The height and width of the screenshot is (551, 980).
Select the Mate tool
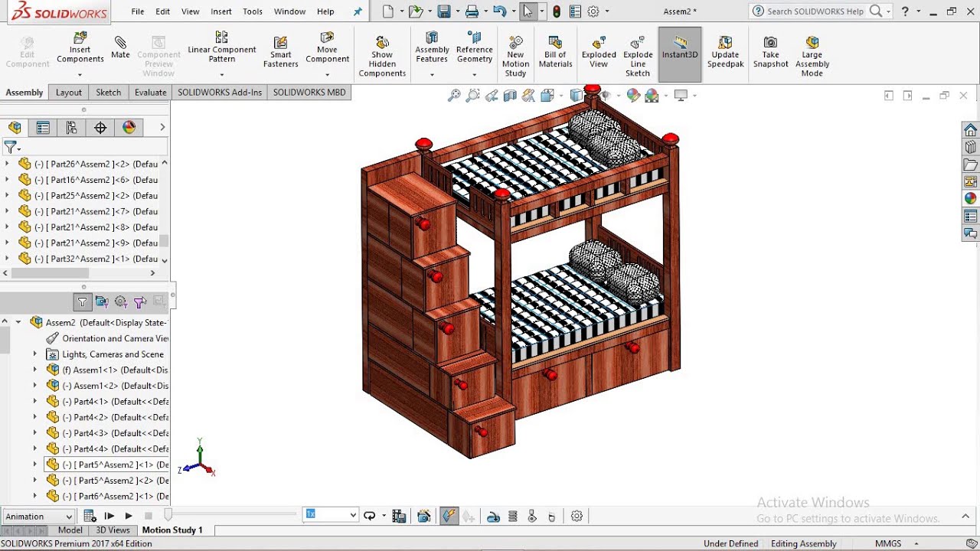coord(120,47)
